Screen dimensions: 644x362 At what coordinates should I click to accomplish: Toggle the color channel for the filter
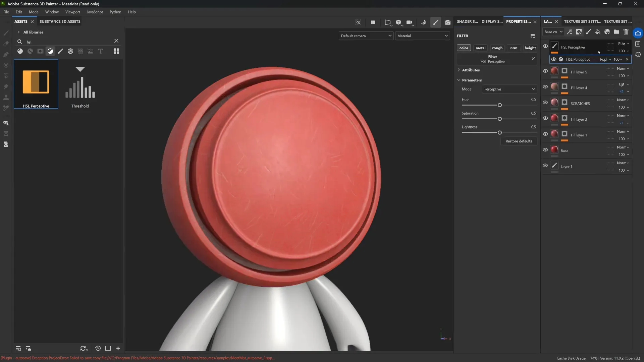[x=464, y=48]
